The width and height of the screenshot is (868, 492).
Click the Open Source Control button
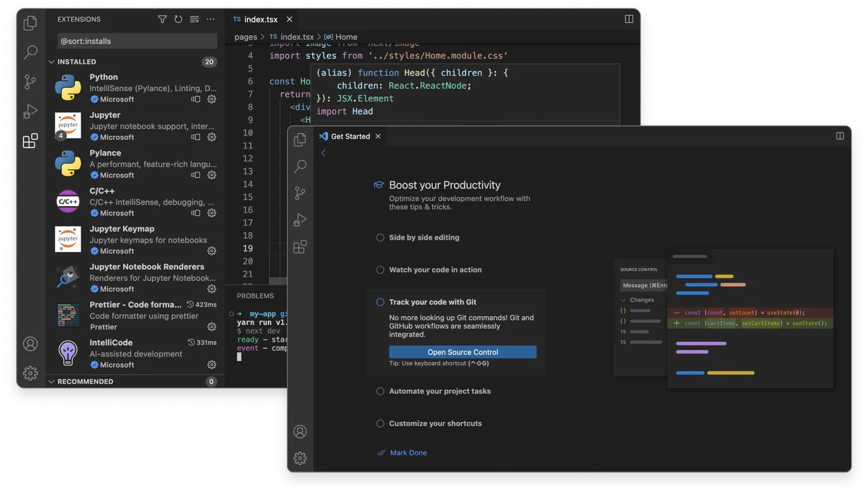[462, 351]
